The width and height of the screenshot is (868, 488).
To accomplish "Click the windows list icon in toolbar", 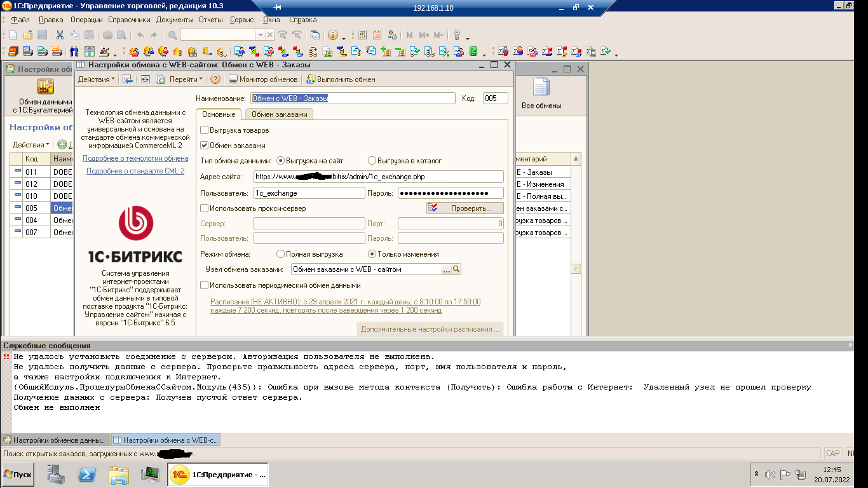I will point(314,35).
